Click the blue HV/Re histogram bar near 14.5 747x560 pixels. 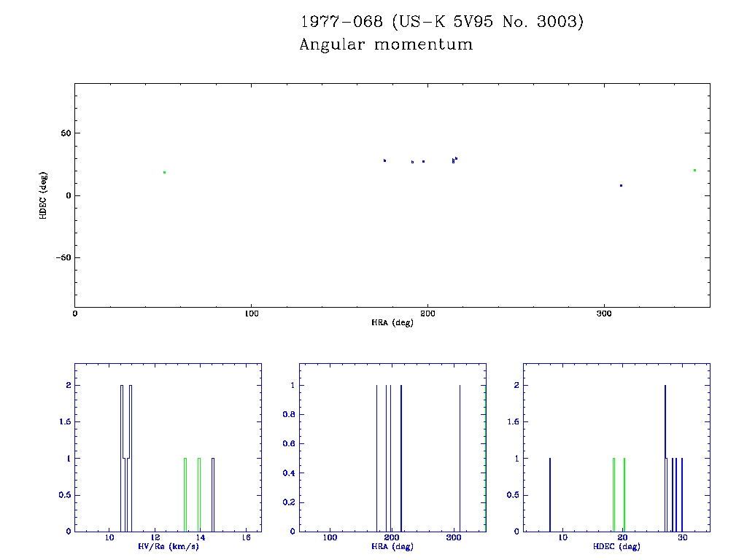tap(213, 495)
